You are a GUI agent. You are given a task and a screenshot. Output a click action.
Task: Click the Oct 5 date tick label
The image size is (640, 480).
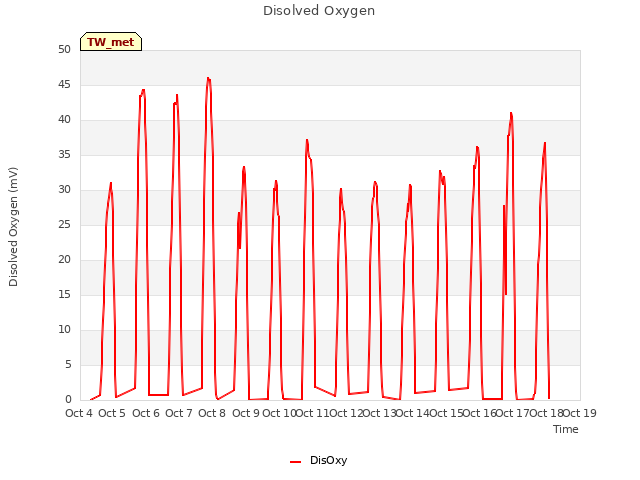pyautogui.click(x=112, y=413)
